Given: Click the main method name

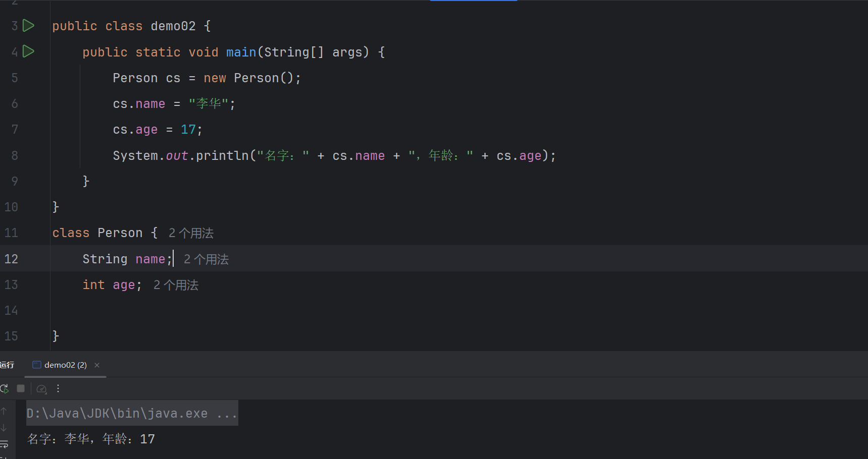Looking at the screenshot, I should tap(241, 52).
